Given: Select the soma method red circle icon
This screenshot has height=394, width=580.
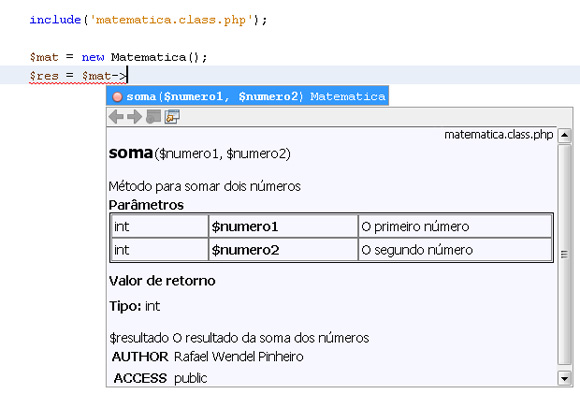Looking at the screenshot, I should pyautogui.click(x=117, y=97).
